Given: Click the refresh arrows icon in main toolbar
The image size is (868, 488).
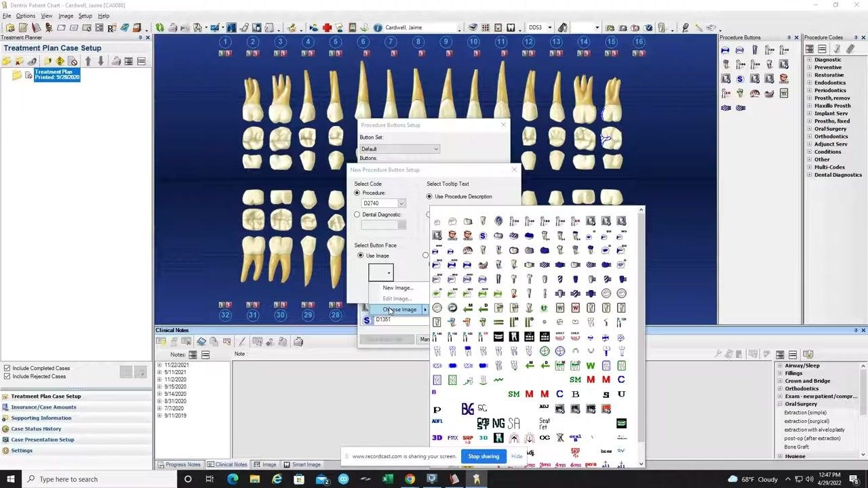Looking at the screenshot, I should click(159, 28).
